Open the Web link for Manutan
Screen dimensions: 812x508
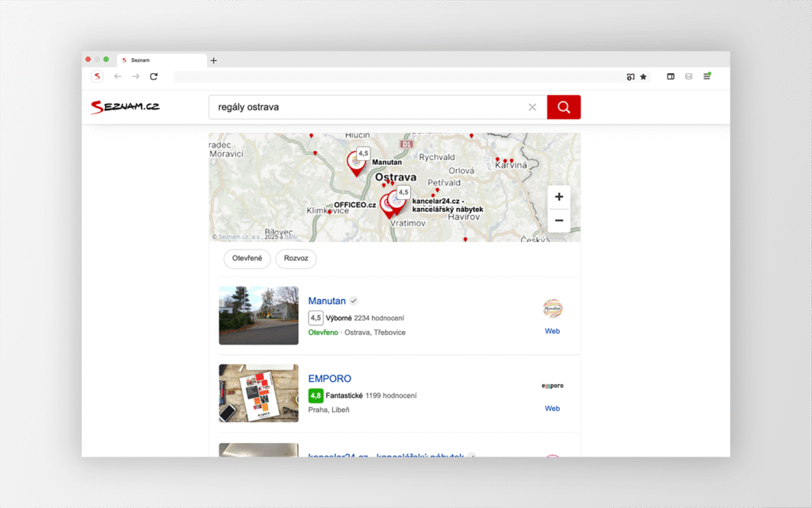pos(552,331)
